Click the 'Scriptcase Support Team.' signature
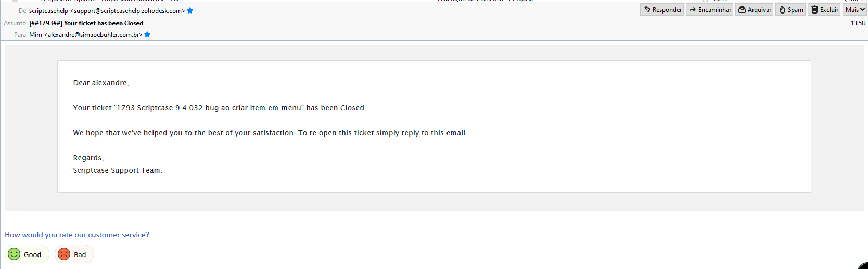The width and height of the screenshot is (868, 269). pyautogui.click(x=118, y=170)
